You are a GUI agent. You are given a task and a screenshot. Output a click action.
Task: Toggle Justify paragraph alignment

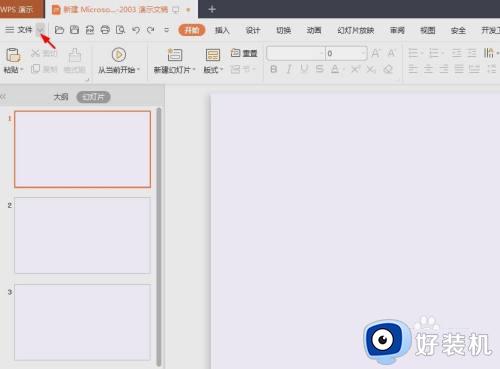tap(459, 69)
